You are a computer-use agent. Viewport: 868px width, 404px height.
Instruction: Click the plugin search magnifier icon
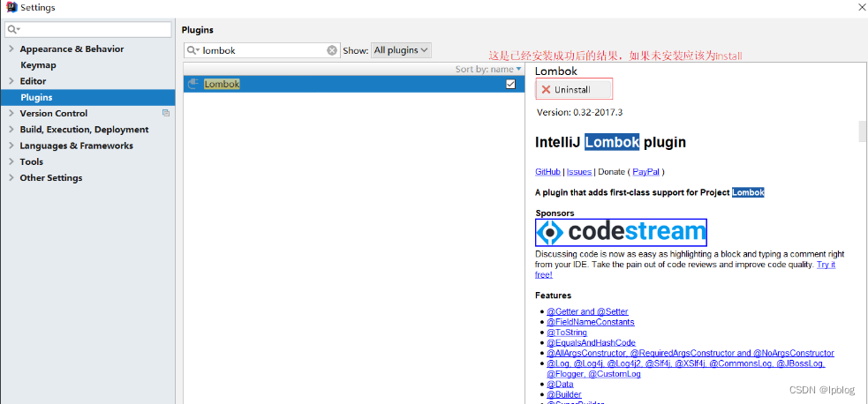[x=193, y=50]
